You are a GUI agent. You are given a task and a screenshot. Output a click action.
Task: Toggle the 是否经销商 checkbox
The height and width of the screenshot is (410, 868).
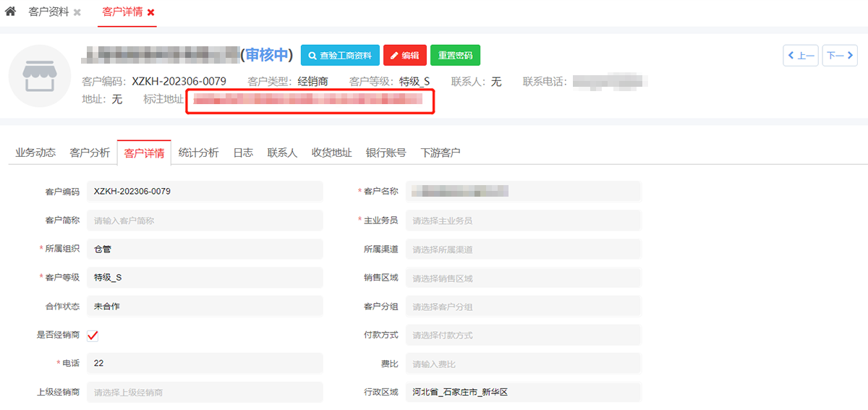click(x=93, y=336)
